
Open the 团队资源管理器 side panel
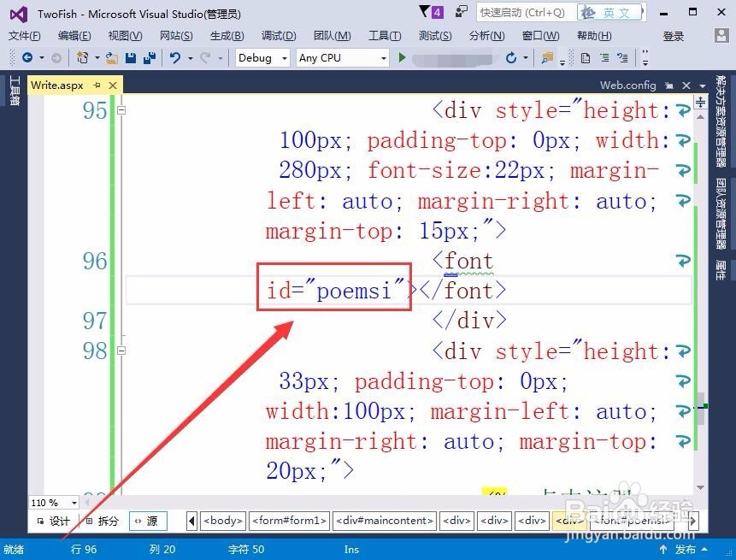tap(721, 214)
